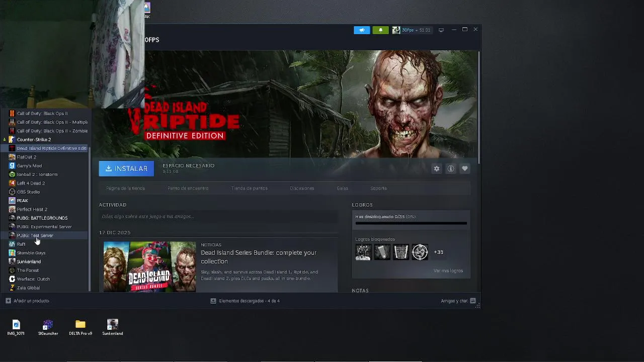Select Sunkenland in library list

coord(29,261)
